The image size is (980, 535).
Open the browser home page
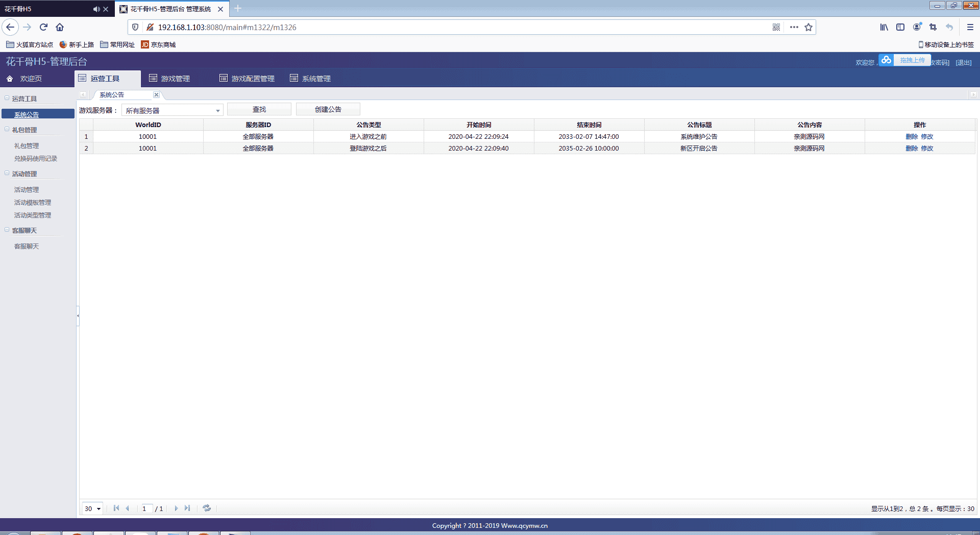coord(60,27)
